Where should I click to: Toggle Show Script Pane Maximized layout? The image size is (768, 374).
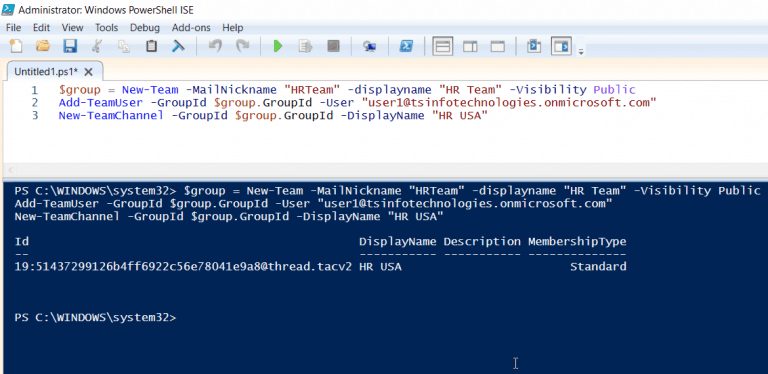pyautogui.click(x=498, y=47)
